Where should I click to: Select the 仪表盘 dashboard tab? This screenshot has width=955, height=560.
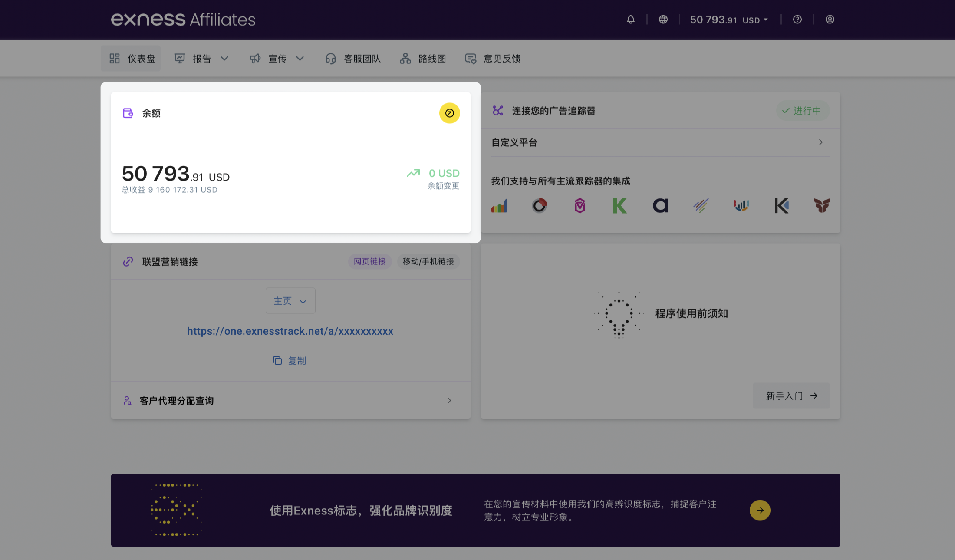point(131,59)
